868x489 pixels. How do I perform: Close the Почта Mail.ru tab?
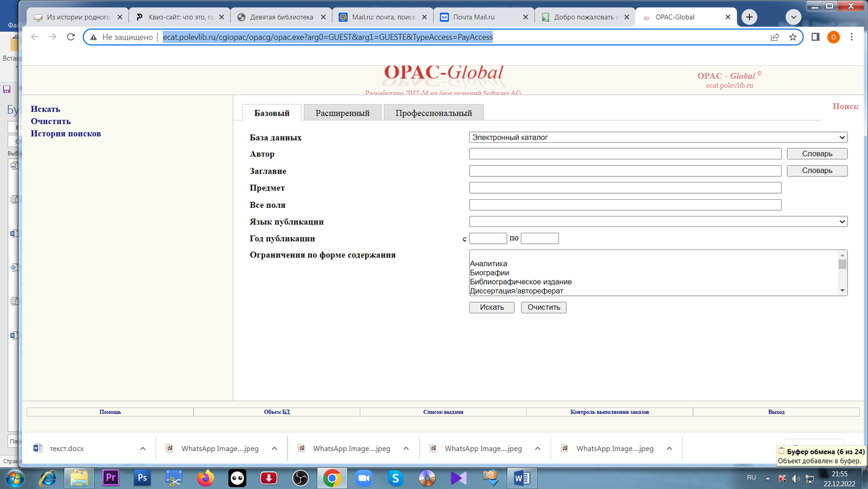526,17
